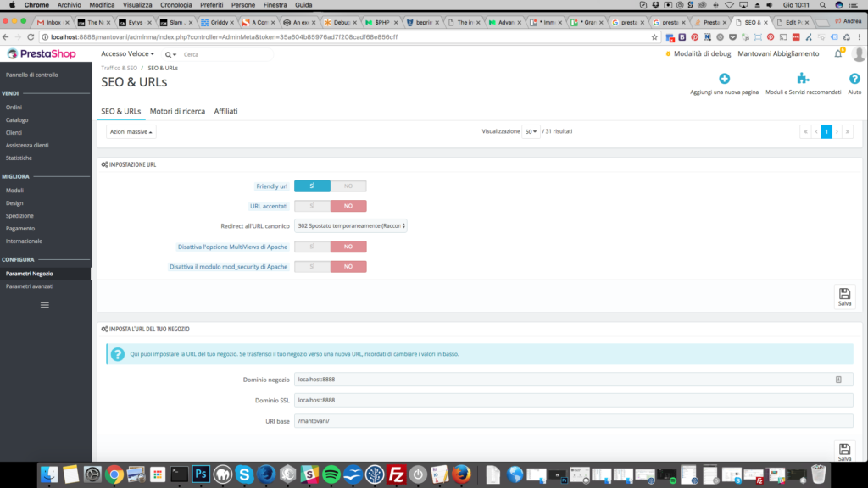Bookmark page with star icon
868x488 pixels.
coord(654,37)
